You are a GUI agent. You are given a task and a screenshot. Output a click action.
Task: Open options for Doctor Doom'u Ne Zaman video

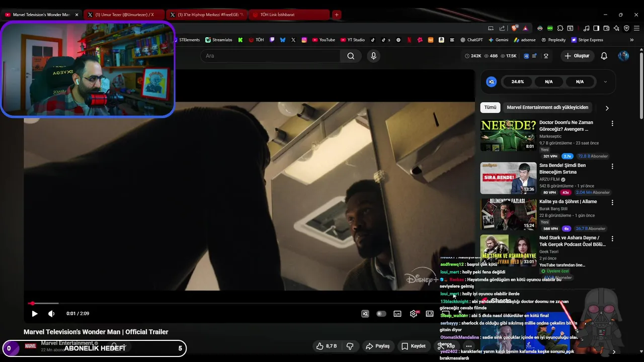(612, 123)
